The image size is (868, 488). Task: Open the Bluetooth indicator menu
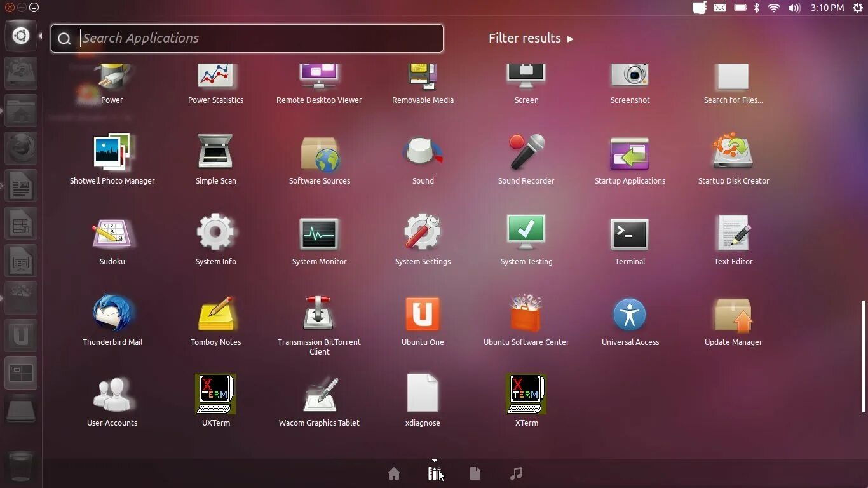pyautogui.click(x=757, y=8)
